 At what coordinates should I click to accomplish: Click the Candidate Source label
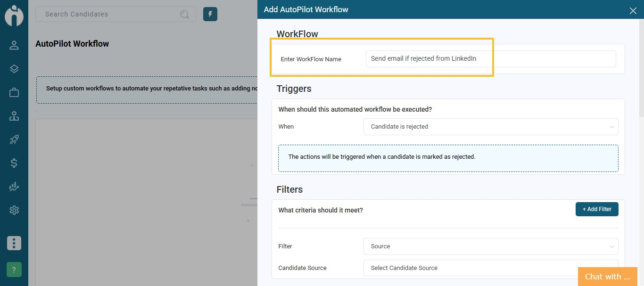pos(302,268)
